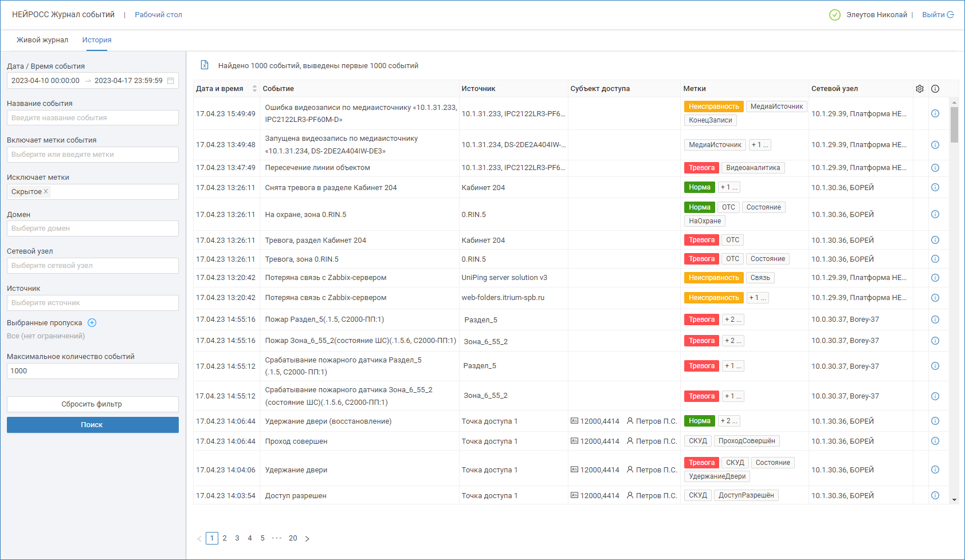965x560 pixels.
Task: Click the 'Название события' input field
Action: [93, 118]
